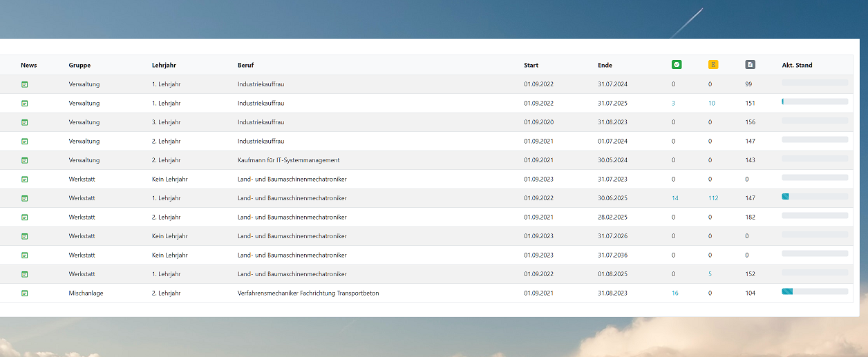This screenshot has height=357, width=868.
Task: Open the blue link number 5
Action: (710, 274)
